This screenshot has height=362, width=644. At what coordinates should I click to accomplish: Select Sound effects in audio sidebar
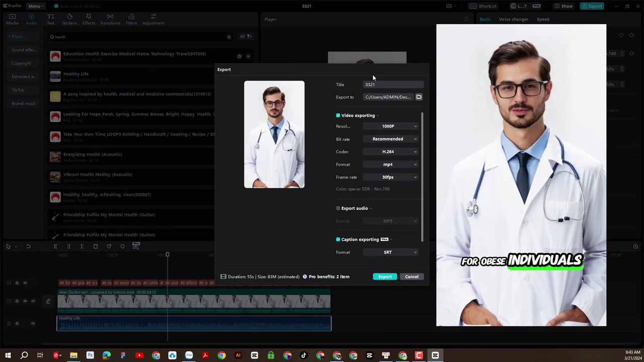[24, 50]
